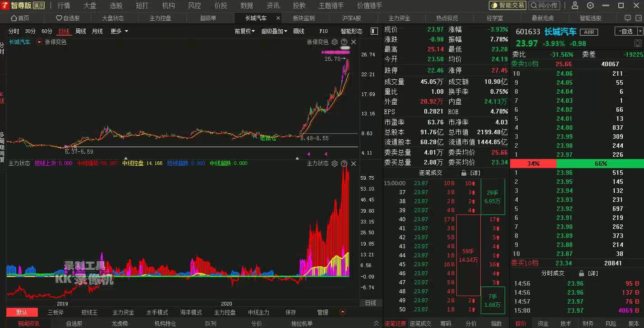Open the 主题猎手 menu
This screenshot has height=328, width=644.
(x=331, y=5)
